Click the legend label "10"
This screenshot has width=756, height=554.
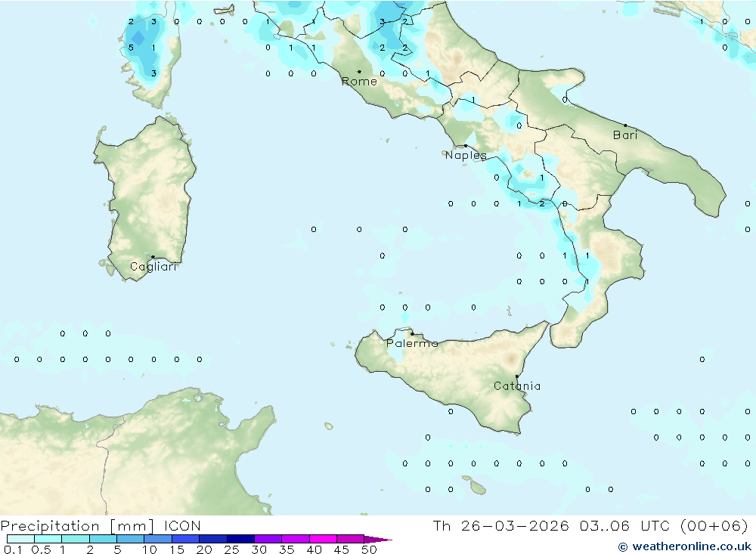tap(150, 549)
